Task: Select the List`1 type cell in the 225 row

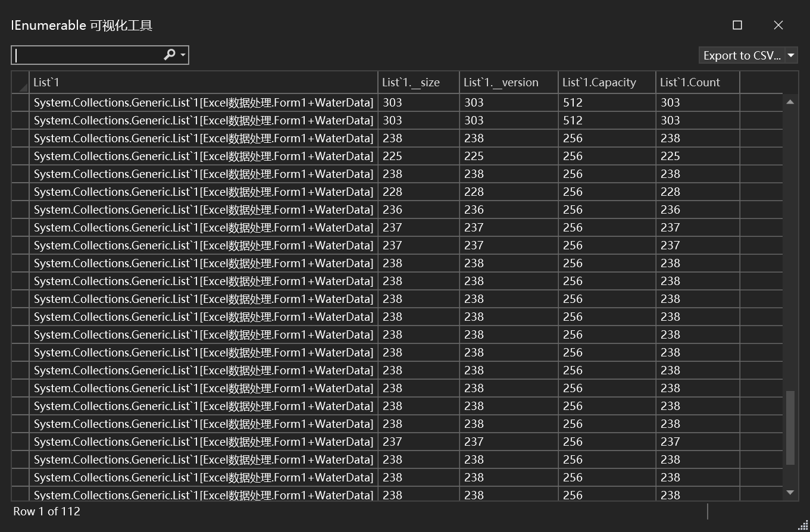Action: pyautogui.click(x=204, y=156)
